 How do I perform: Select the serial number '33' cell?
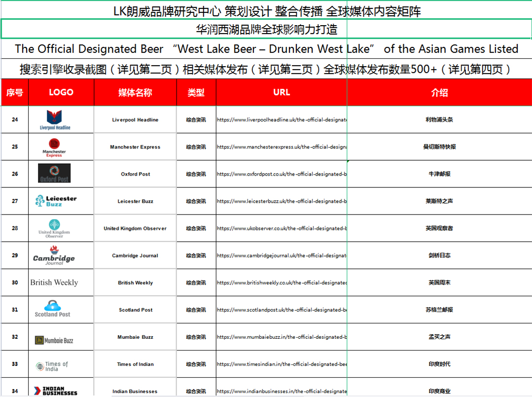click(15, 364)
